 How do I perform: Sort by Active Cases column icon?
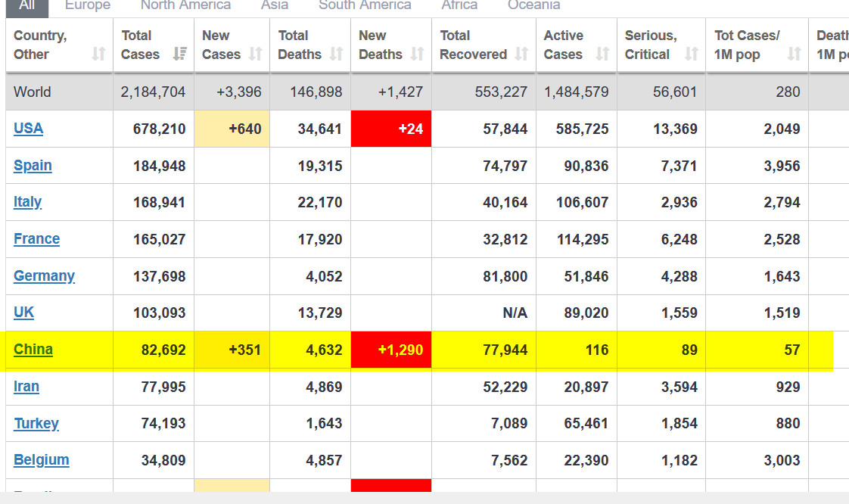[x=602, y=54]
